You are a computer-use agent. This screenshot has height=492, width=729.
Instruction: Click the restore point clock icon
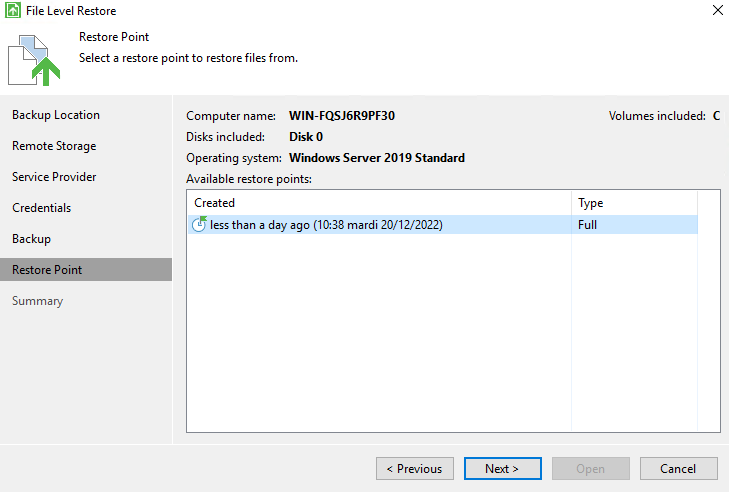[x=199, y=224]
